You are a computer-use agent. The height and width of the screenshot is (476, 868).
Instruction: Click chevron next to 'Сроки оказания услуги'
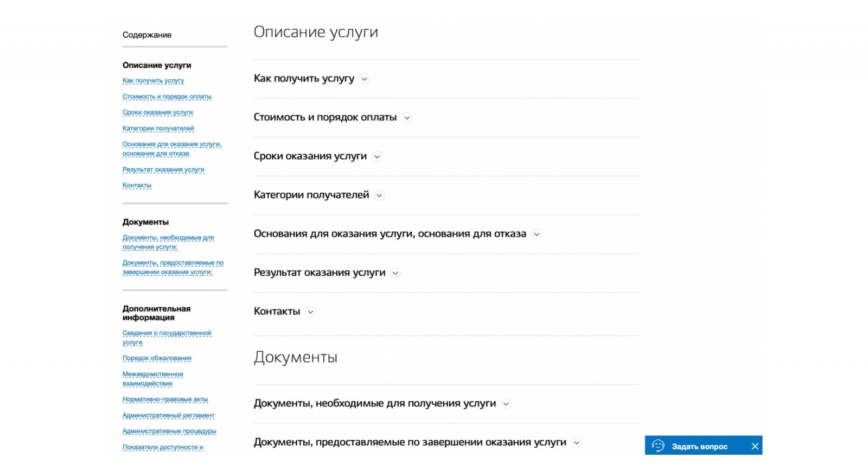tap(377, 157)
